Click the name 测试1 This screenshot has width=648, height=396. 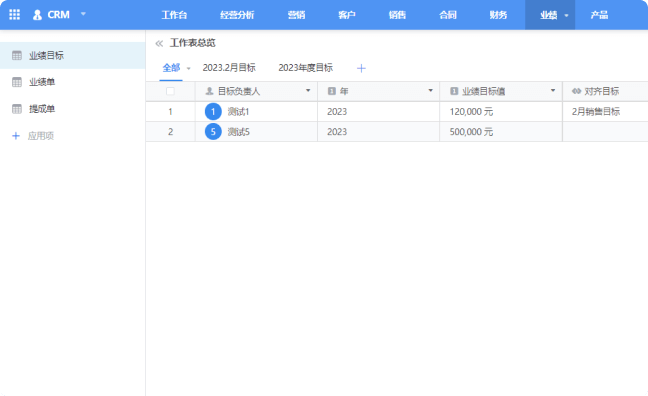click(x=238, y=112)
